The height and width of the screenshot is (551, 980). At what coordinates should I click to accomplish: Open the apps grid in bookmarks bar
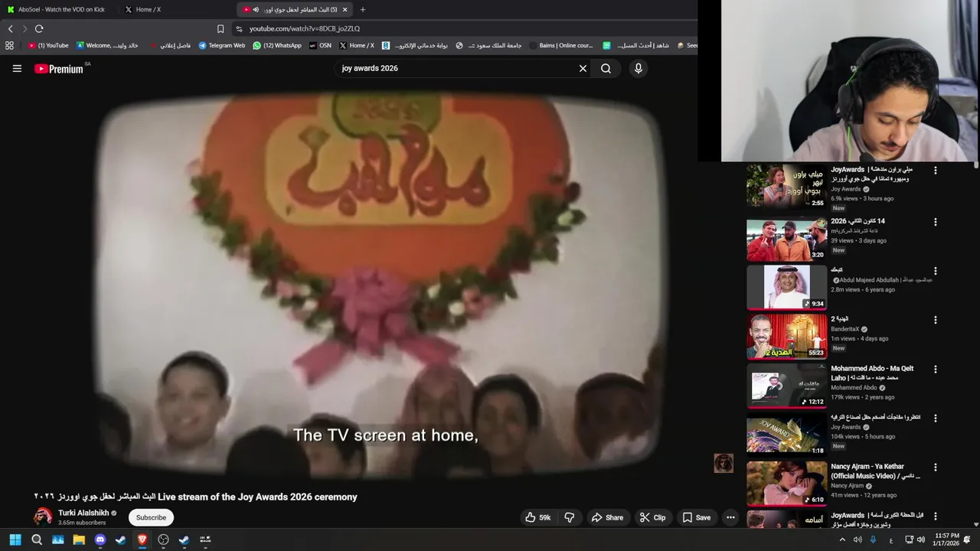pyautogui.click(x=9, y=45)
